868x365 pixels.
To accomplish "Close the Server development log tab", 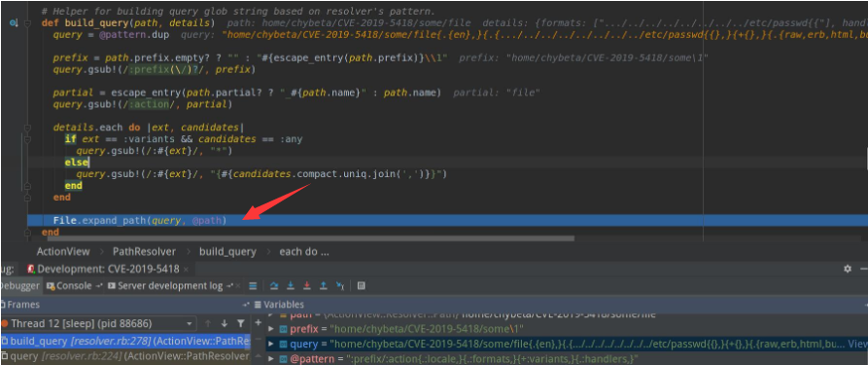I will tap(238, 286).
